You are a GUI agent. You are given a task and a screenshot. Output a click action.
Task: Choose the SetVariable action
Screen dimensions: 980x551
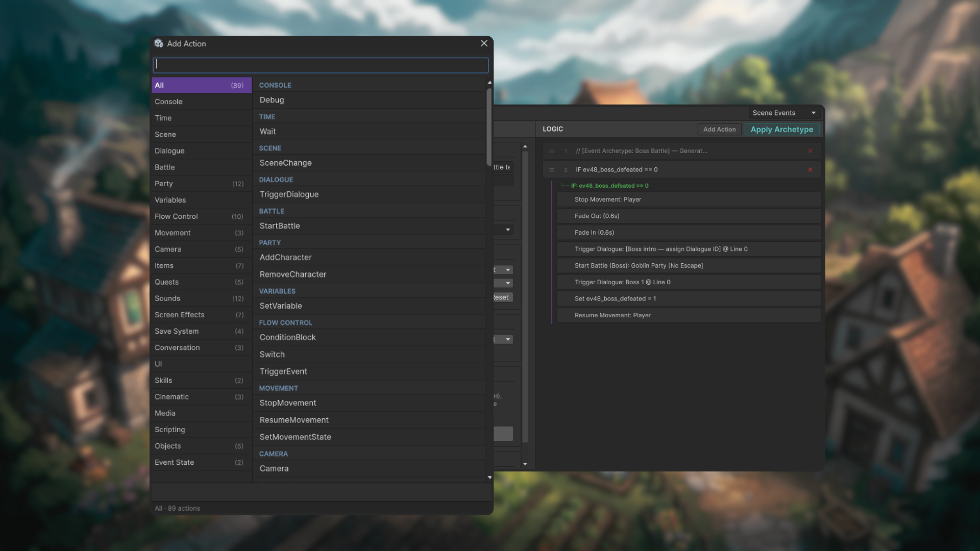pos(370,306)
